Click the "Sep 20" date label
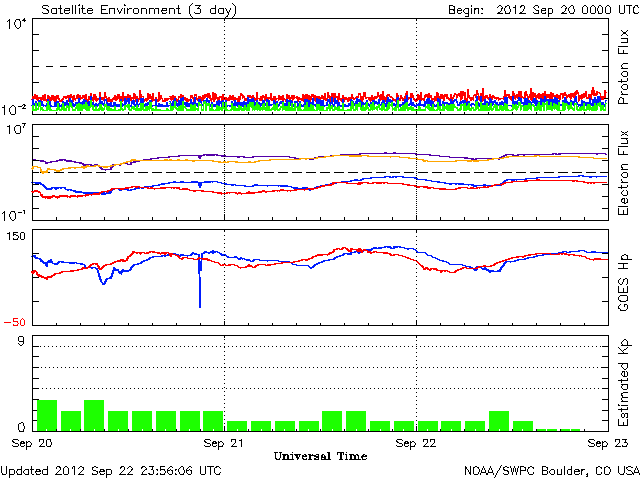This screenshot has height=480, width=640. (32, 443)
